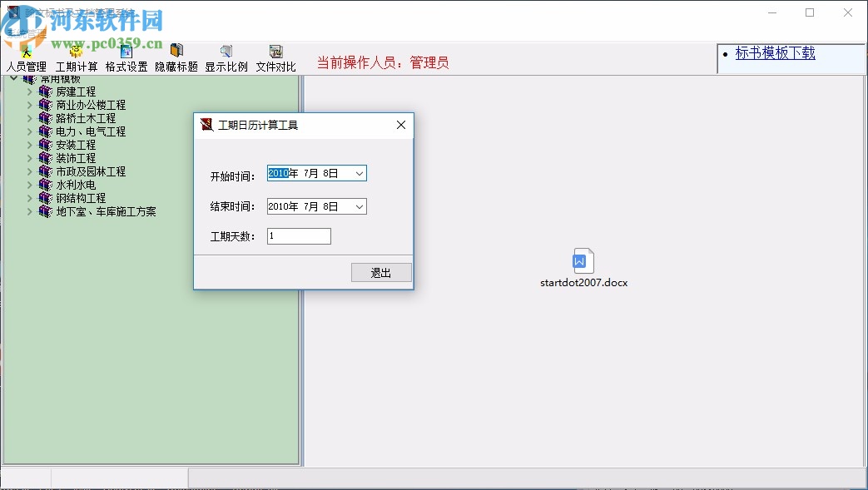This screenshot has width=868, height=490.
Task: Click the 退出 exit button
Action: point(380,272)
